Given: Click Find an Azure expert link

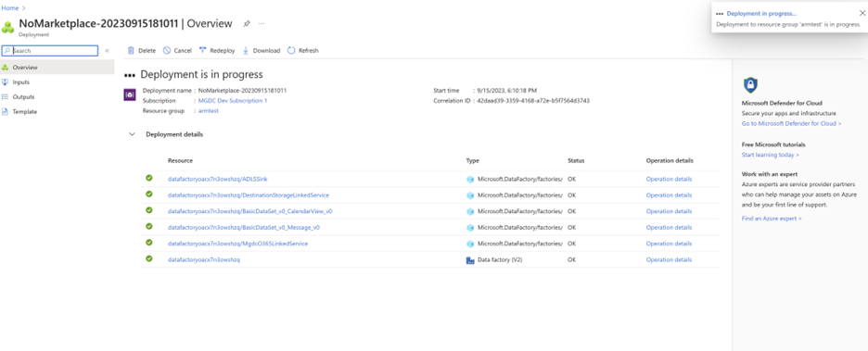Looking at the screenshot, I should click(x=772, y=219).
